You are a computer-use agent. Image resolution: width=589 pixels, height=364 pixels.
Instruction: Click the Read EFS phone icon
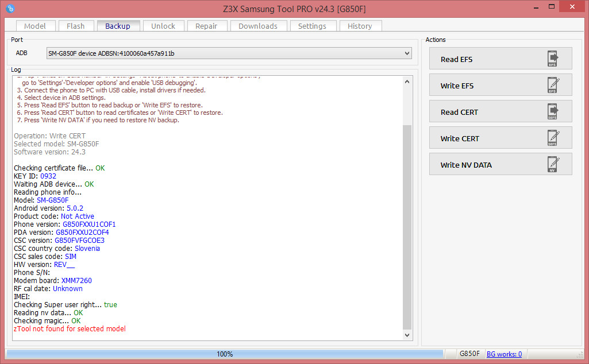(x=553, y=59)
